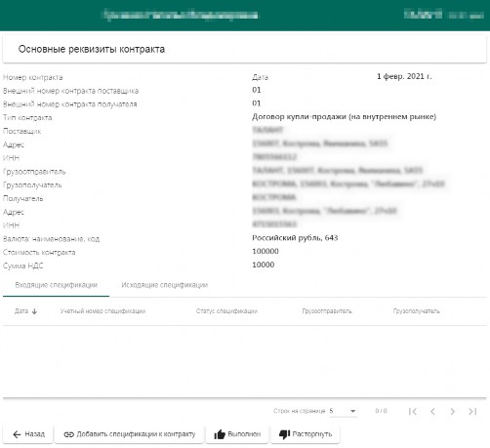Sort by Статус спецификации column header

[226, 311]
